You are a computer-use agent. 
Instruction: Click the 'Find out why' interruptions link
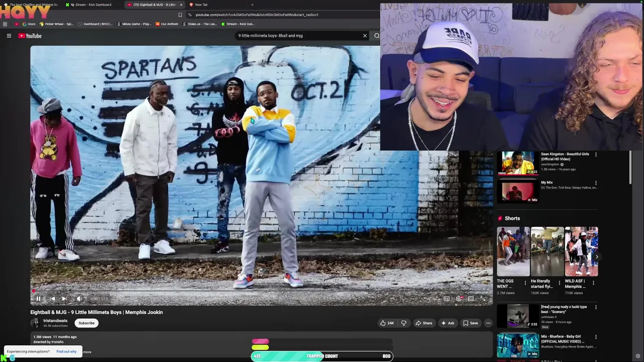click(66, 351)
